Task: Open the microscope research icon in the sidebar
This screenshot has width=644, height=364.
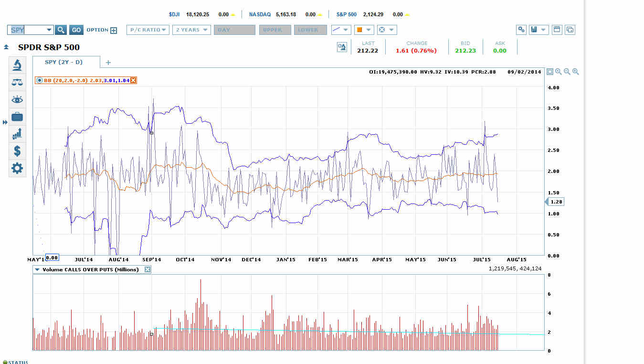Action: [x=17, y=65]
